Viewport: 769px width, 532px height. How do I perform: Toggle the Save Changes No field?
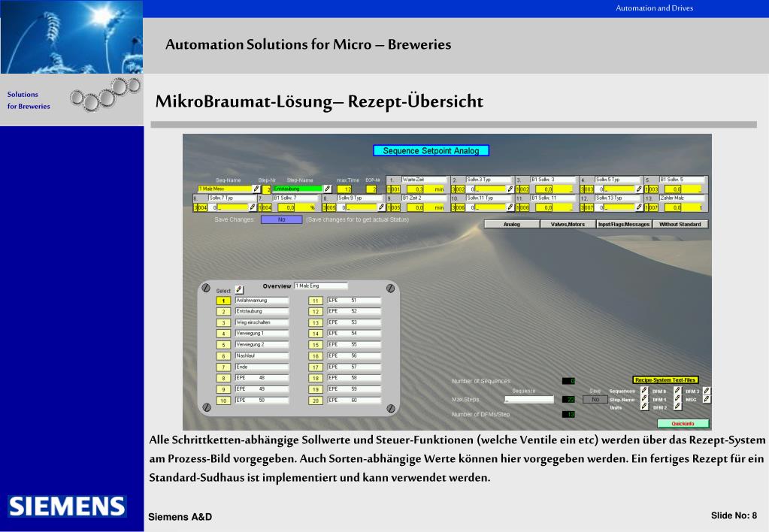pos(281,219)
